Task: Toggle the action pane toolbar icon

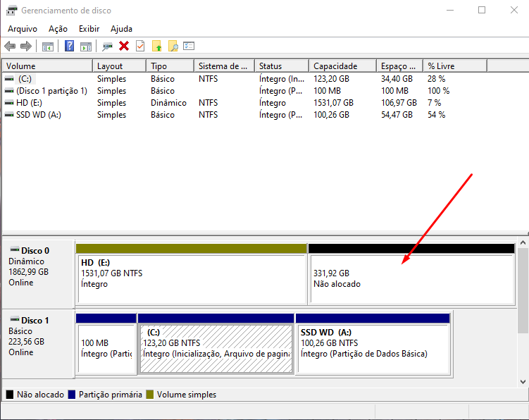Action: pyautogui.click(x=86, y=47)
